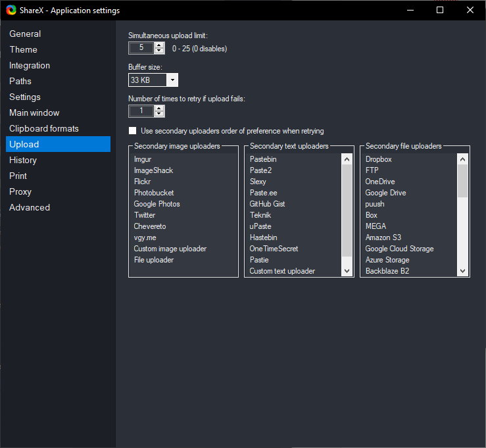The height and width of the screenshot is (448, 486).
Task: Decrease simultaneous upload limit with down arrow
Action: [x=158, y=51]
